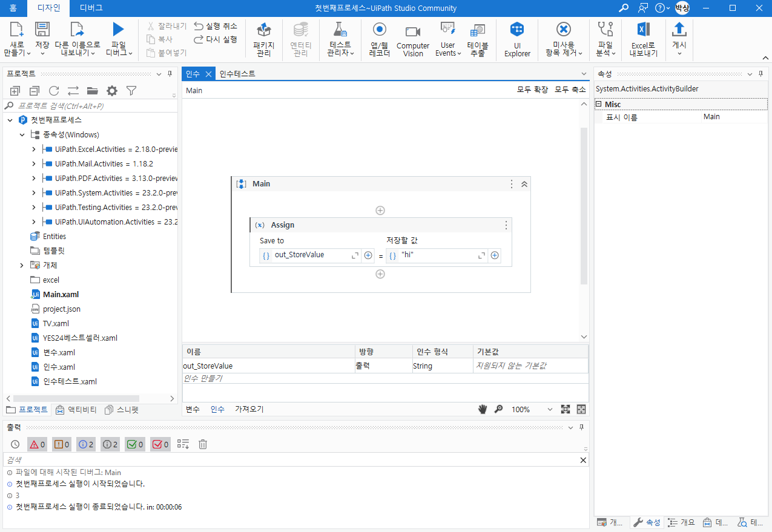Switch to the 스니펫 panel tab
Viewport: 772px width, 532px height.
point(122,409)
